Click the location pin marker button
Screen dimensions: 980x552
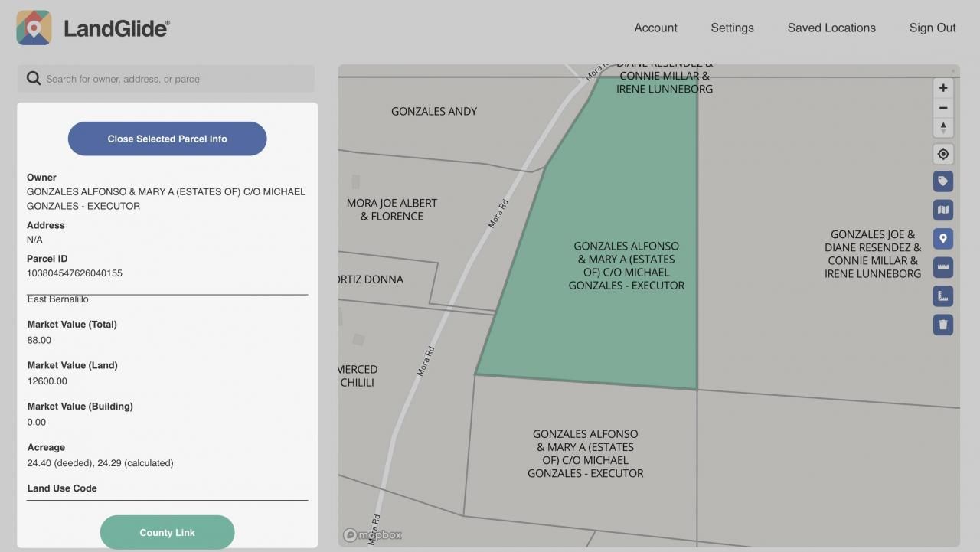pos(943,239)
